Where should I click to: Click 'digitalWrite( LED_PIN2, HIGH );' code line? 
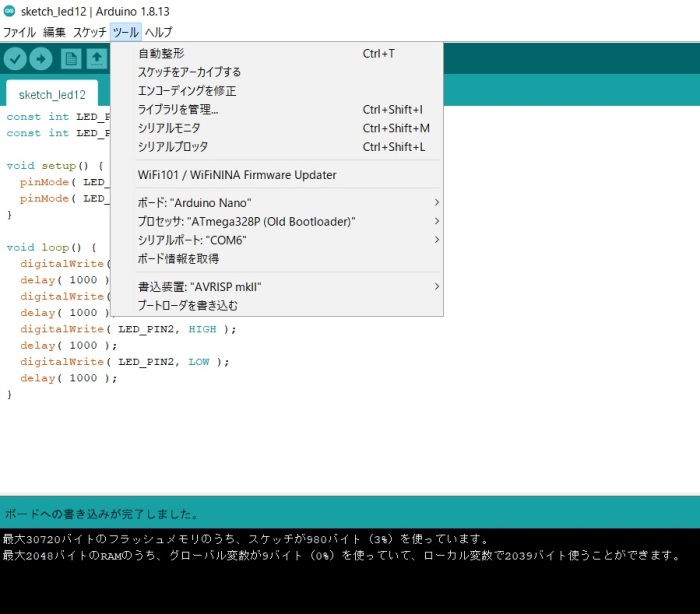click(128, 329)
